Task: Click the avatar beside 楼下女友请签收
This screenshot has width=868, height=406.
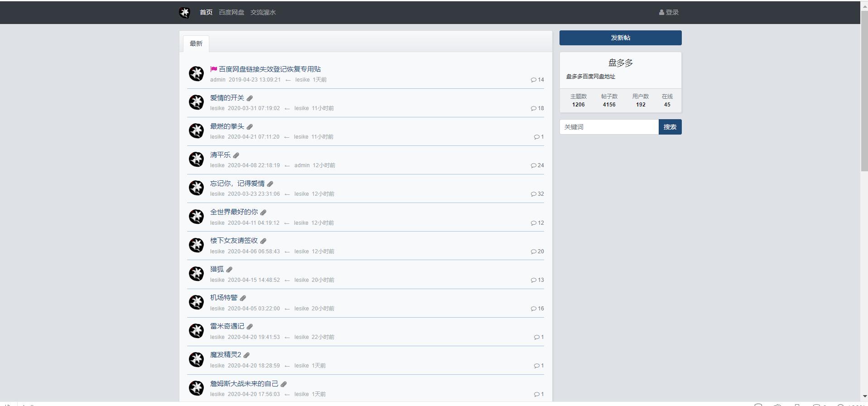Action: 196,245
